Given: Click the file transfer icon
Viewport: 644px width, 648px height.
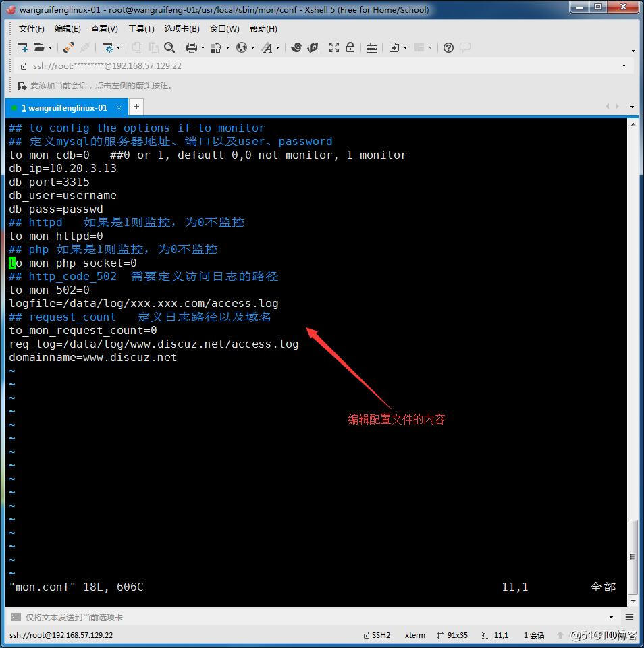Looking at the screenshot, I should tap(216, 47).
